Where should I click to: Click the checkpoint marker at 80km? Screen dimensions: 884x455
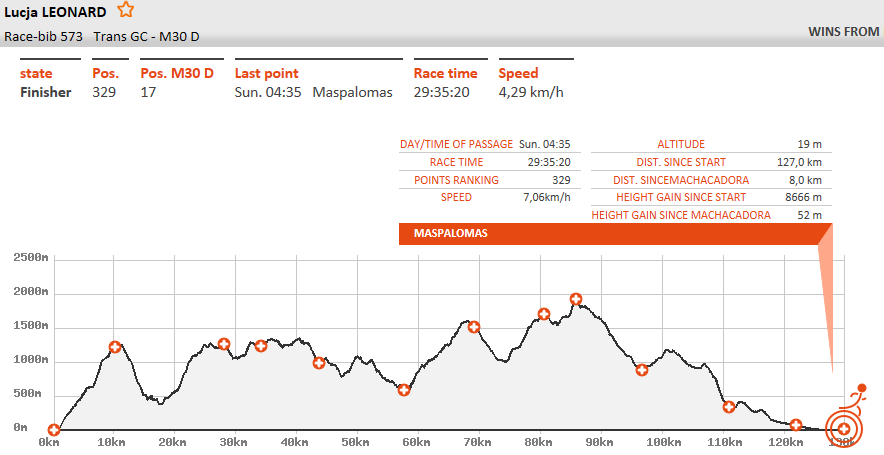point(544,314)
